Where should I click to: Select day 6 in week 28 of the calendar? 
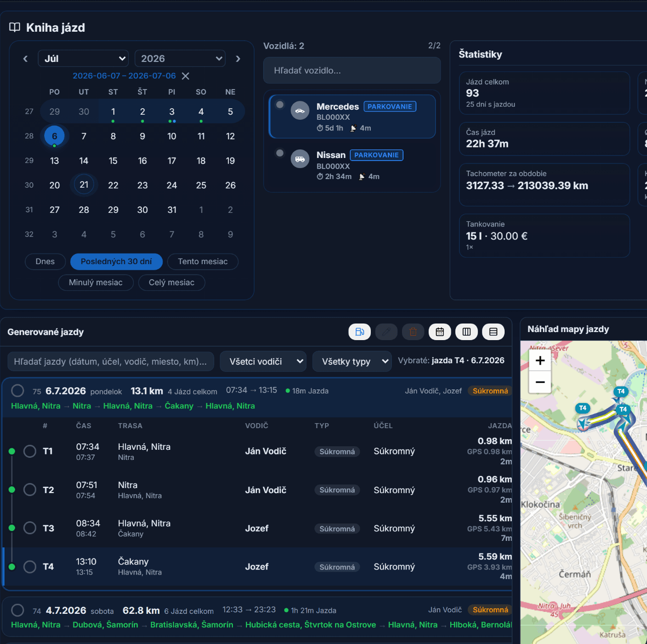[54, 136]
